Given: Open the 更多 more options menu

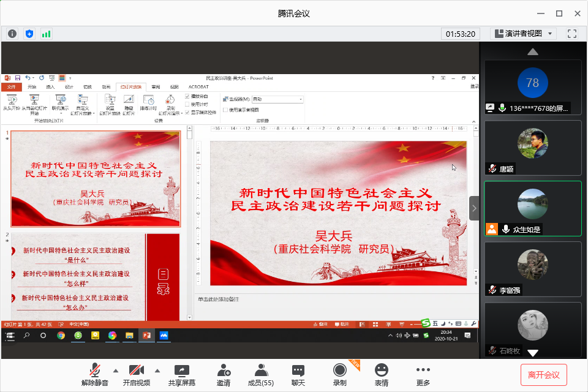Looking at the screenshot, I should point(423,374).
